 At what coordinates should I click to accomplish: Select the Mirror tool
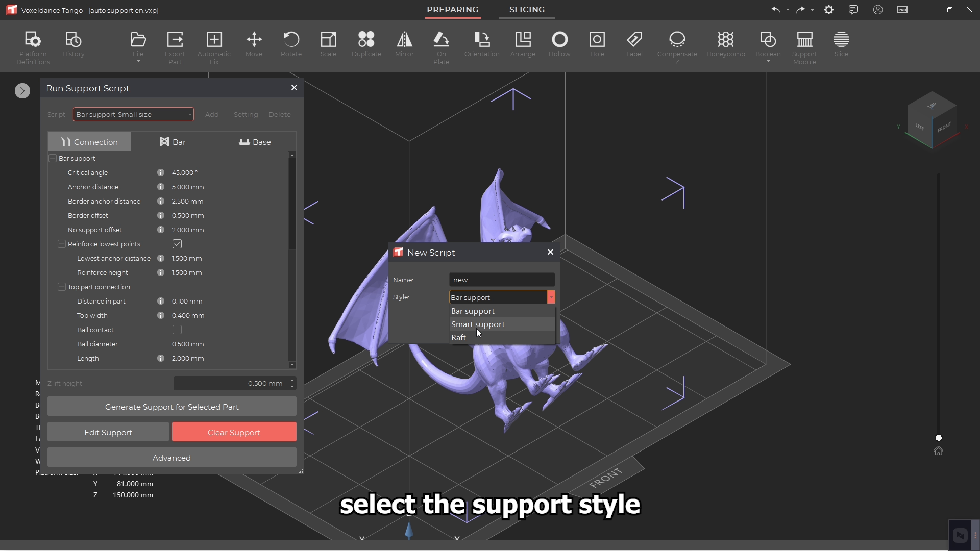404,44
